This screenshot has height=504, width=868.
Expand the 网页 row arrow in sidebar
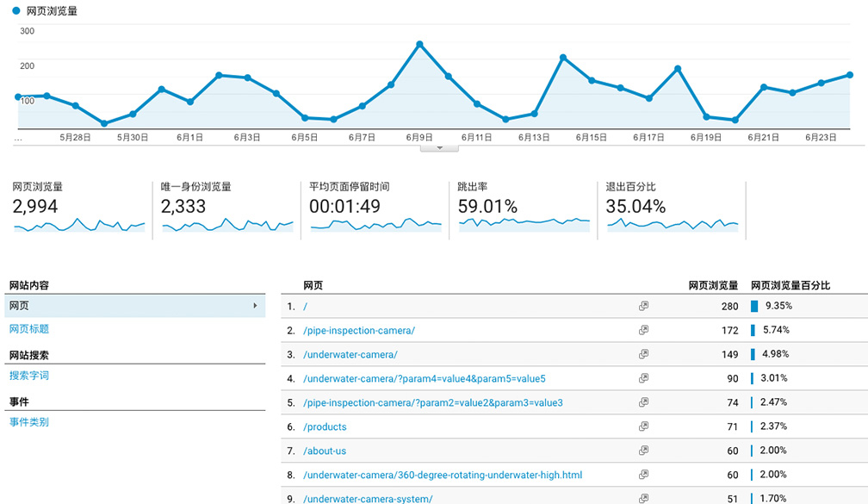(x=255, y=306)
